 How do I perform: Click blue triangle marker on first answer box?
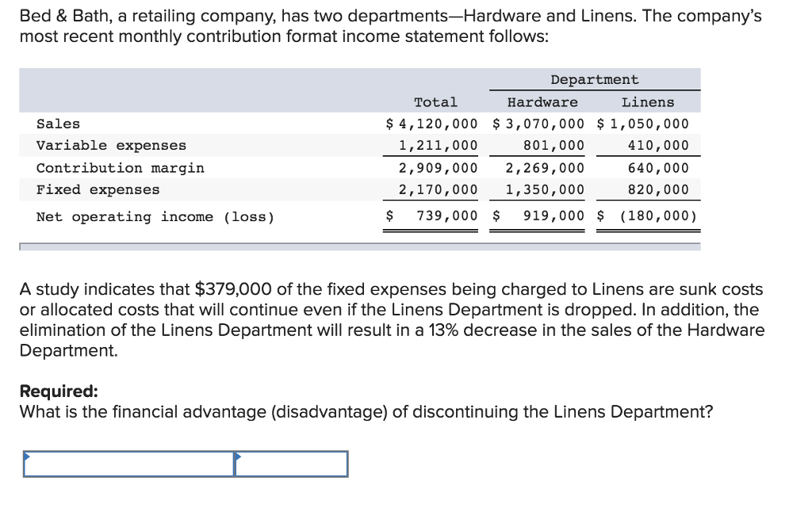click(x=28, y=456)
